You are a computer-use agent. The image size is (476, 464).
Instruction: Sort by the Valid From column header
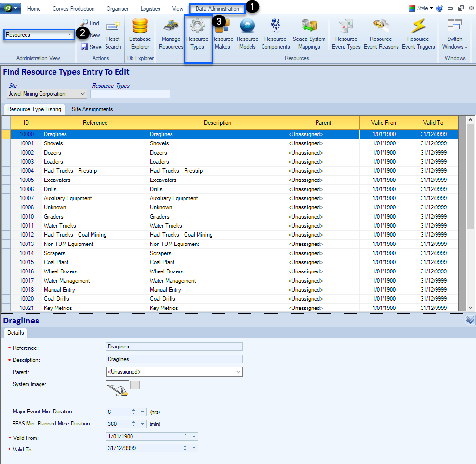click(x=384, y=123)
